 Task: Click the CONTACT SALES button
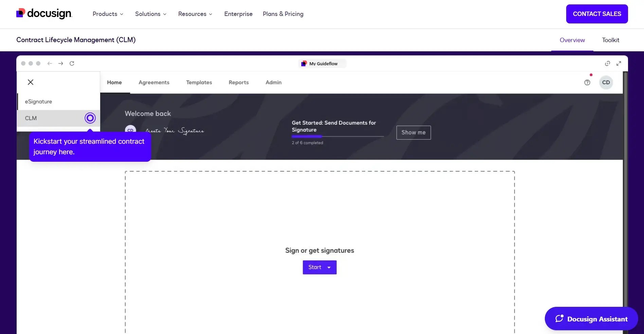[597, 14]
